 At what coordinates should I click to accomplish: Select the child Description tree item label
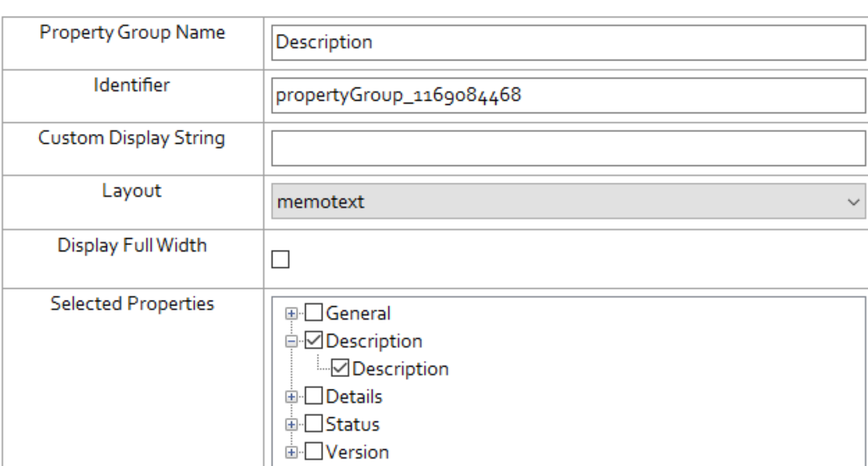click(x=400, y=369)
